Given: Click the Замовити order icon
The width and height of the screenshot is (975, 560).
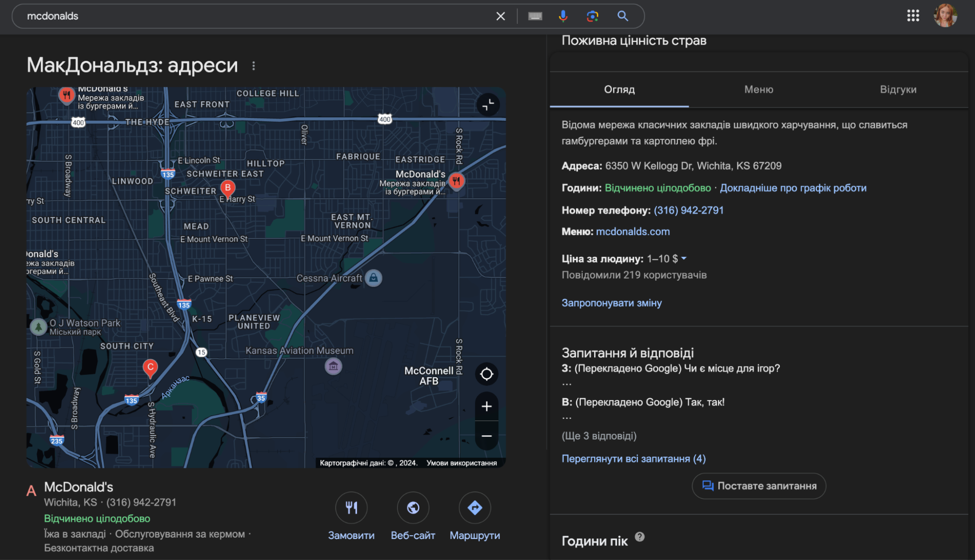Looking at the screenshot, I should (x=351, y=508).
